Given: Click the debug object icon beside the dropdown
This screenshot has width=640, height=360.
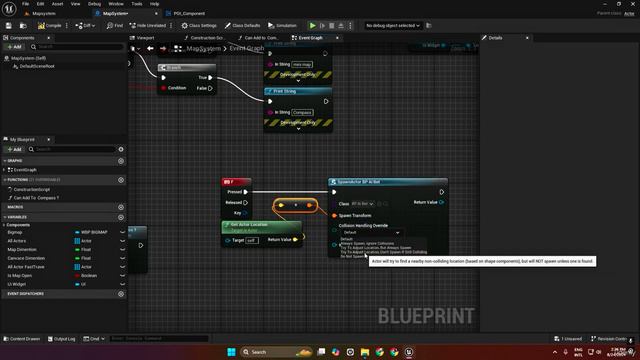Looking at the screenshot, I should [429, 25].
